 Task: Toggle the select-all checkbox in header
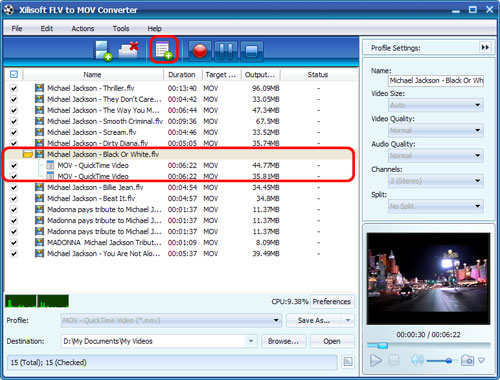pos(14,74)
